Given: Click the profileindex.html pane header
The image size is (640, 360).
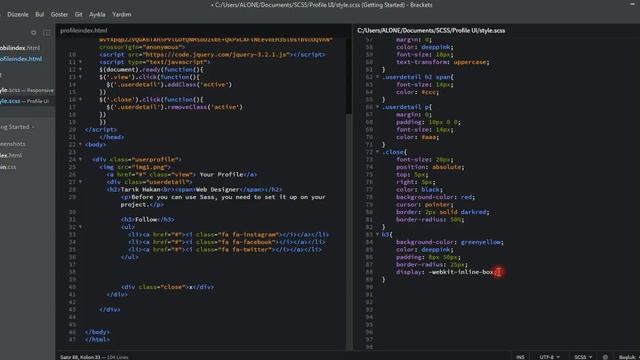Looking at the screenshot, I should point(84,30).
